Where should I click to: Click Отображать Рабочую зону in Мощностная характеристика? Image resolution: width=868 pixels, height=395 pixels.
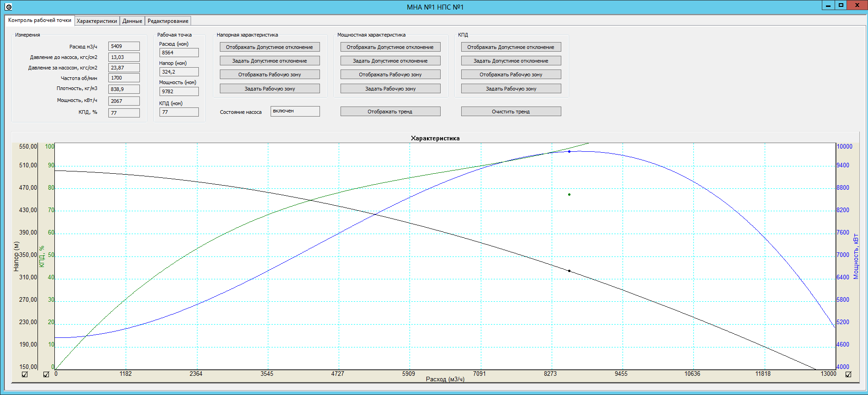(x=390, y=75)
